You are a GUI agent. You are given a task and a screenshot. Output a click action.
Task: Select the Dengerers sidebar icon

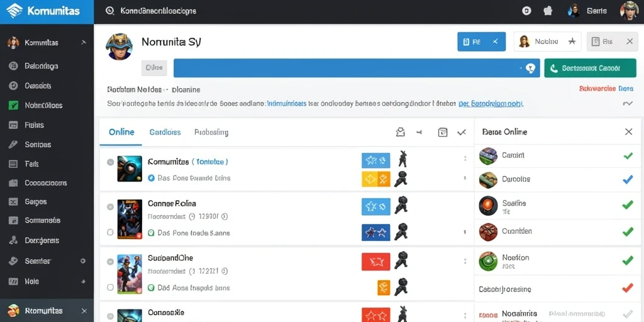pos(13,240)
